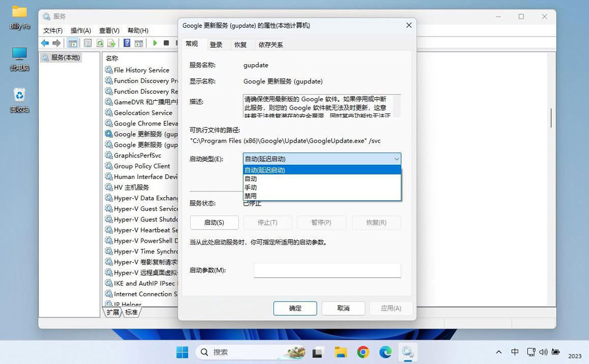Screen dimensions: 589x364
Task: Click the 启动参数 input field
Action: click(327, 270)
